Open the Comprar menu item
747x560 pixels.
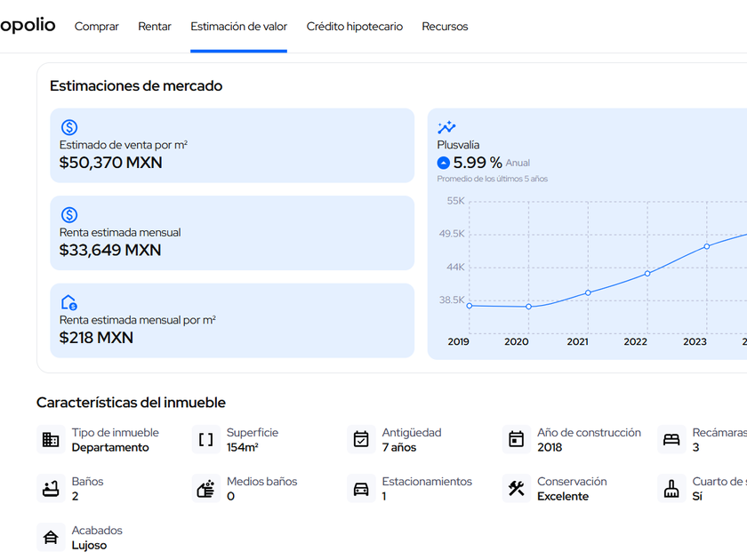(x=97, y=27)
